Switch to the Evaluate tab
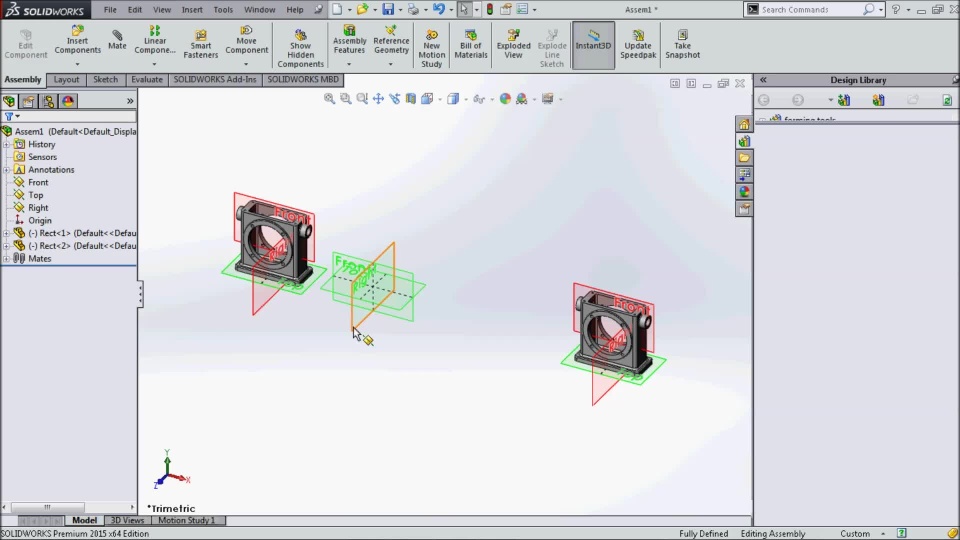Image resolution: width=960 pixels, height=540 pixels. (147, 80)
